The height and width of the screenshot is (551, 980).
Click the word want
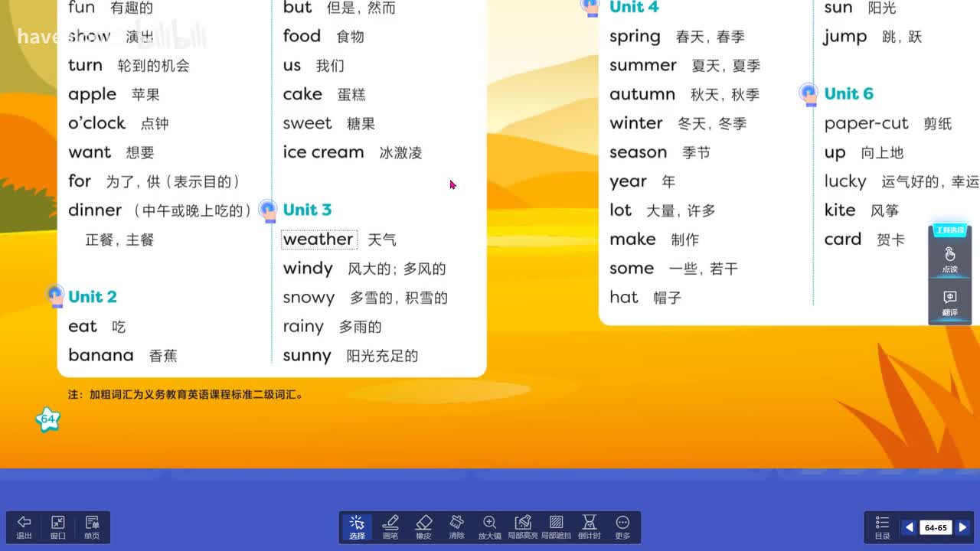[90, 152]
